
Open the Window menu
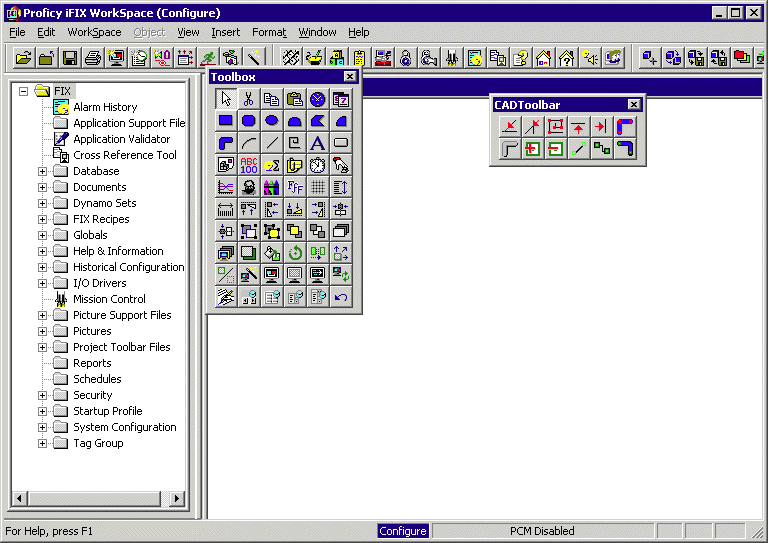click(x=317, y=32)
